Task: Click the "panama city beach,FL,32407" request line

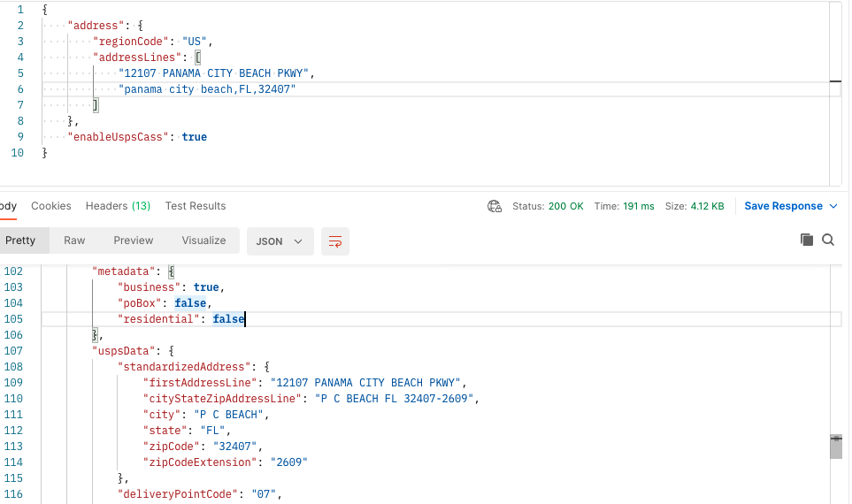Action: [x=210, y=89]
